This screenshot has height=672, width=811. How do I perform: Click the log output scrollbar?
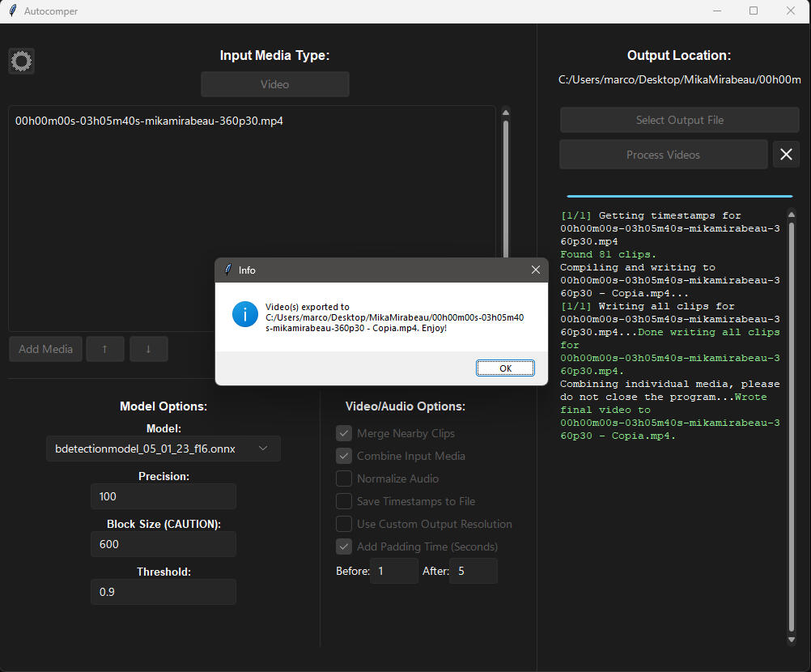pyautogui.click(x=791, y=421)
